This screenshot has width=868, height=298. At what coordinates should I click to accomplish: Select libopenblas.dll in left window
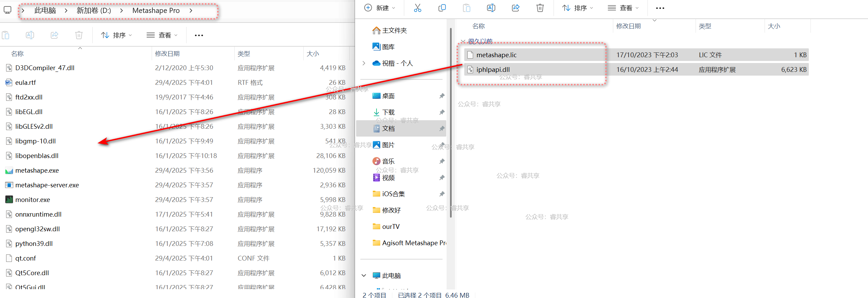37,156
